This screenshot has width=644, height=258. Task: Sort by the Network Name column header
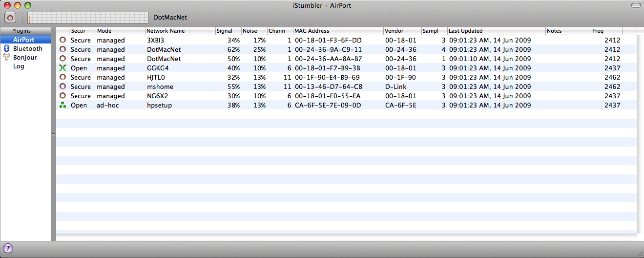(x=180, y=31)
